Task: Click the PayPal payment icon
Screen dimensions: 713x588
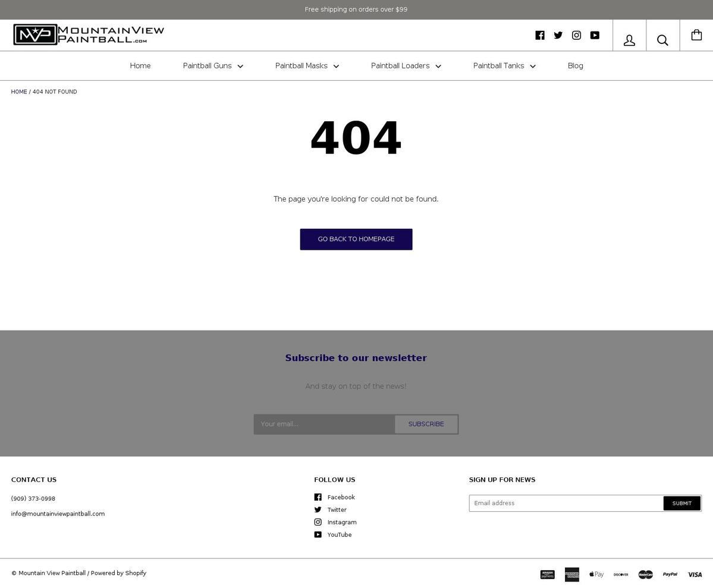Action: pos(670,574)
